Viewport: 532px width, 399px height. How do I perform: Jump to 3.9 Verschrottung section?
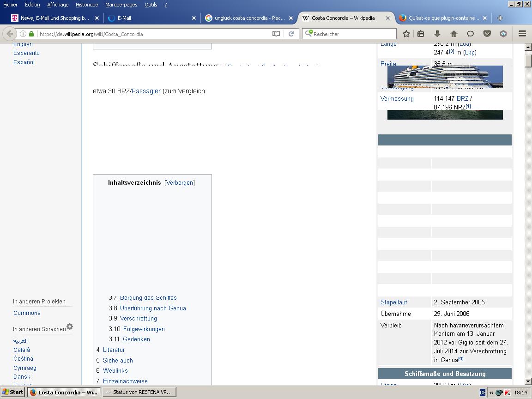(x=139, y=318)
